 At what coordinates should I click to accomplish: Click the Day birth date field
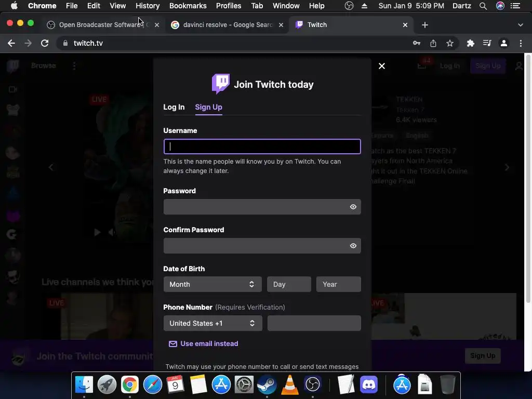[x=289, y=284]
